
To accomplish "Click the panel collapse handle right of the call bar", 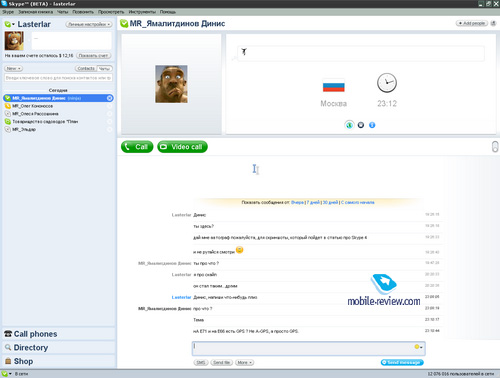I will point(495,147).
